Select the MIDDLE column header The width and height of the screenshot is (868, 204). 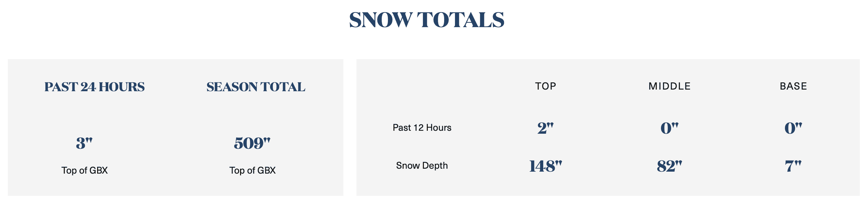[669, 86]
